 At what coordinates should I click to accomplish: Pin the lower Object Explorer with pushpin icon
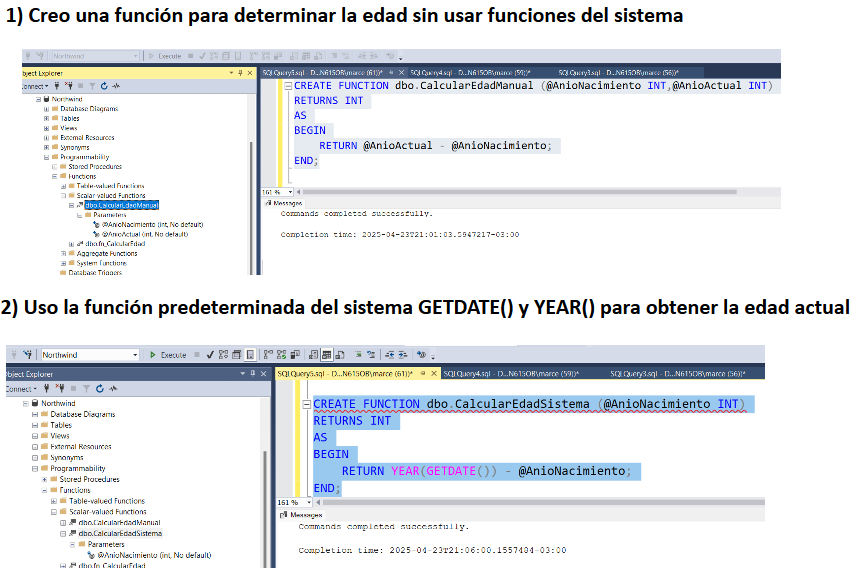pos(254,372)
